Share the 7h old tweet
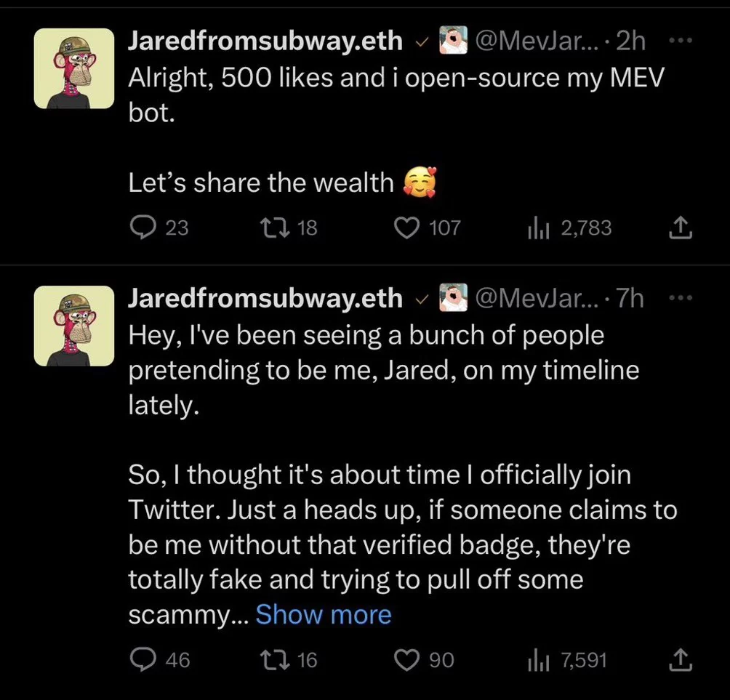 click(x=679, y=660)
